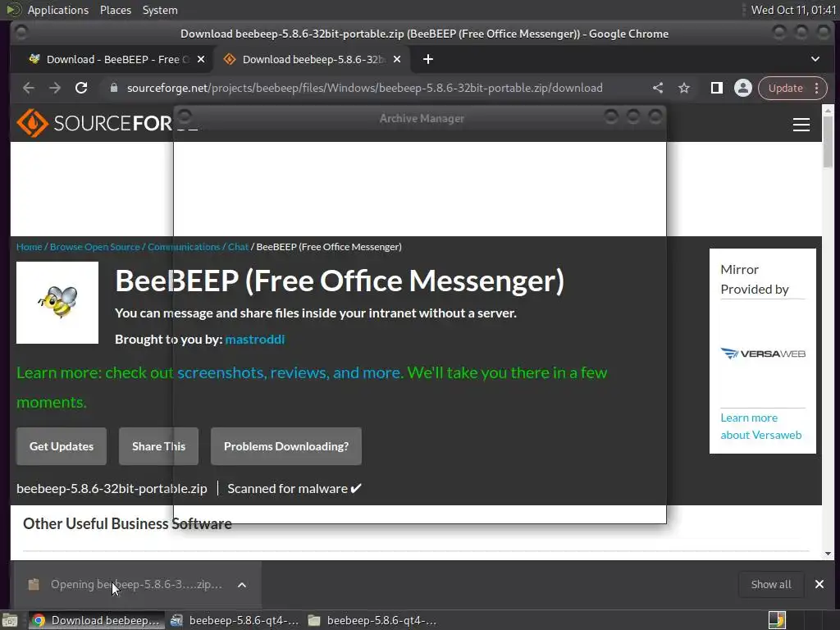This screenshot has height=630, width=840.
Task: Open the mastroddi author link
Action: coord(255,339)
